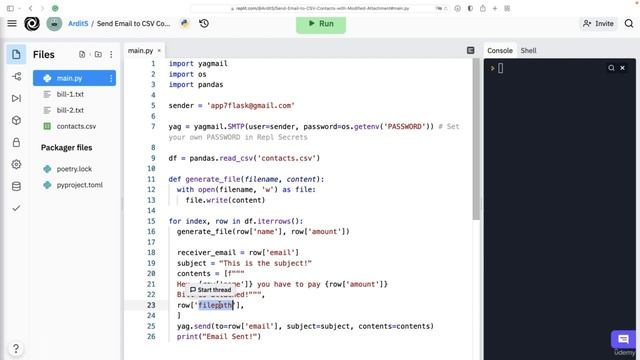Show browser tab overview
This screenshot has height=360, width=640.
pyautogui.click(x=507, y=8)
